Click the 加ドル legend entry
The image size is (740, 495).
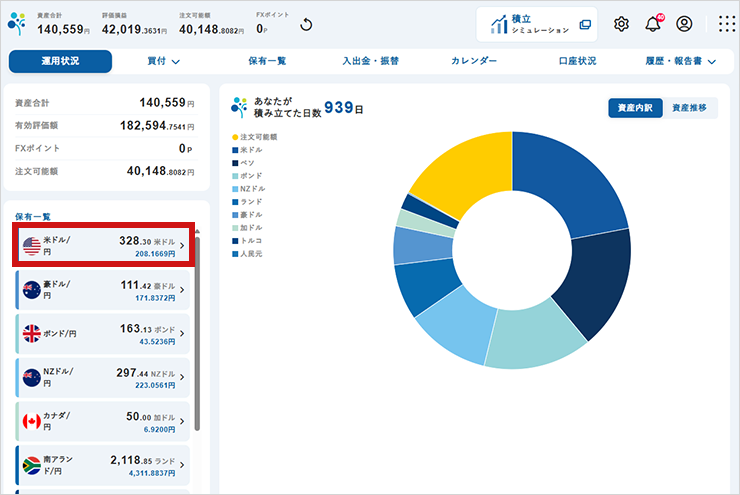click(247, 228)
